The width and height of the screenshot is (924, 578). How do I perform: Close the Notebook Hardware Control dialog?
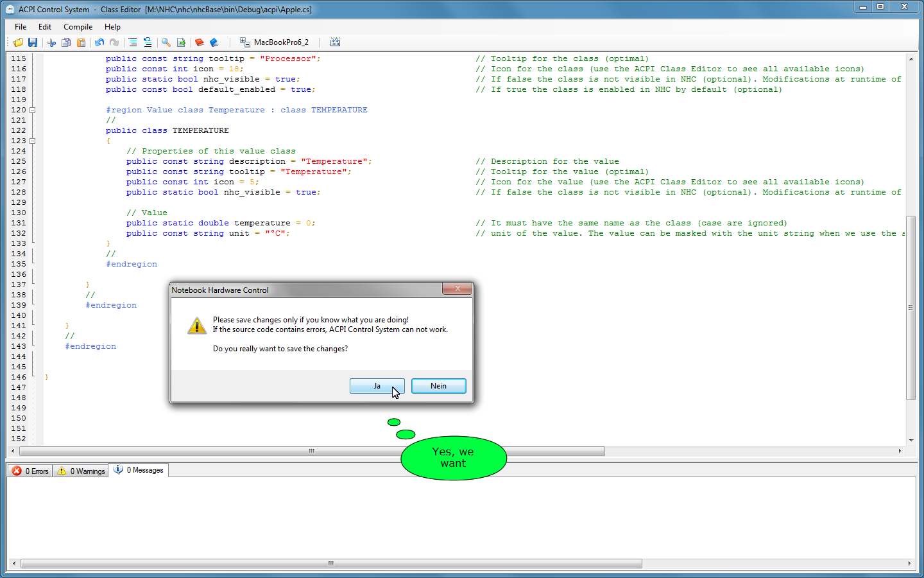(x=457, y=289)
